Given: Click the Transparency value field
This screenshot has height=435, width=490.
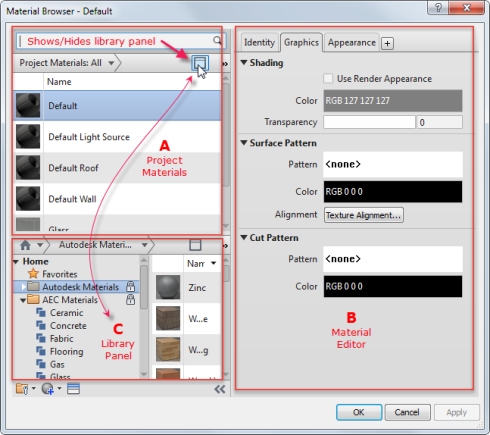Looking at the screenshot, I should [x=439, y=122].
